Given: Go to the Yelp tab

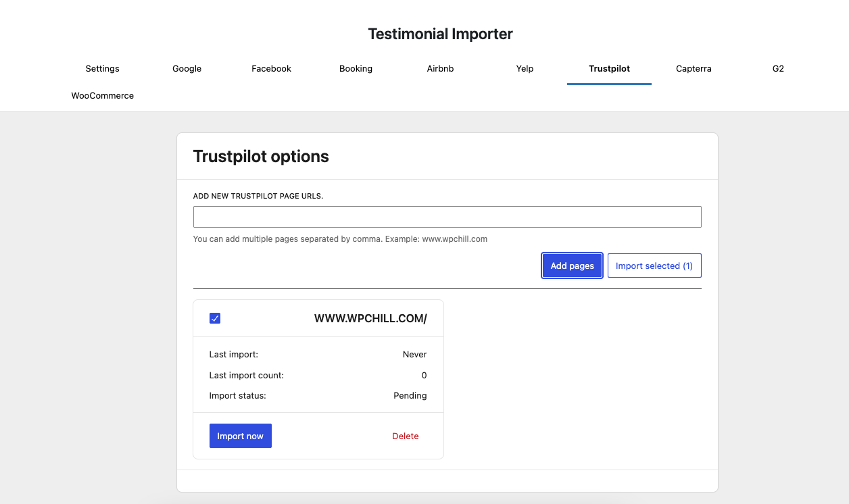Looking at the screenshot, I should 525,68.
